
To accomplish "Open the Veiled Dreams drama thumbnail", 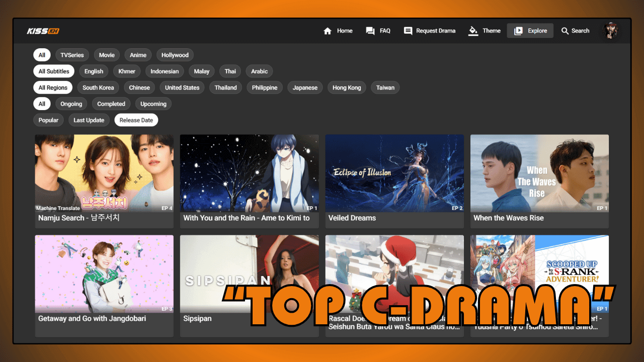I will click(x=394, y=173).
